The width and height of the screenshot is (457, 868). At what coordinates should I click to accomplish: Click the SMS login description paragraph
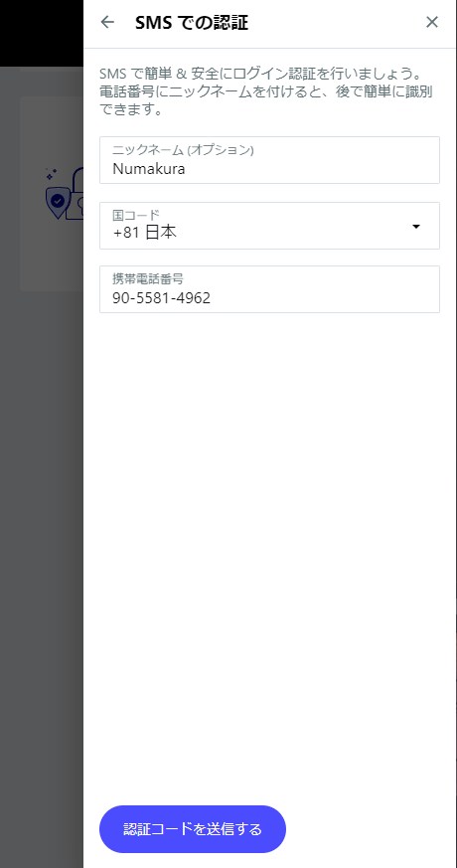[x=266, y=91]
